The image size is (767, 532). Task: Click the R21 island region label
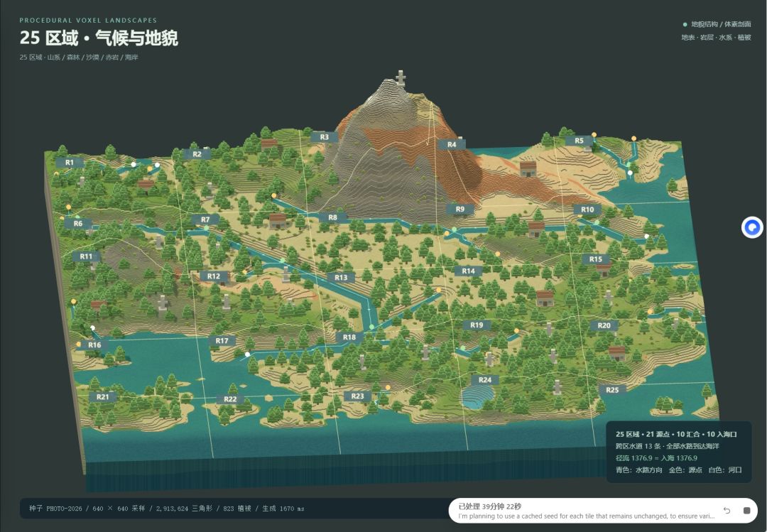(x=103, y=397)
